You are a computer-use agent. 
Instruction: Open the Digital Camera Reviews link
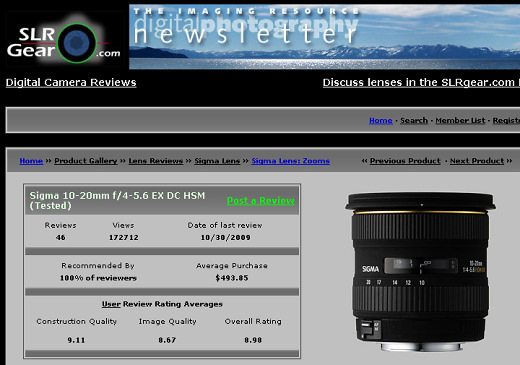71,82
